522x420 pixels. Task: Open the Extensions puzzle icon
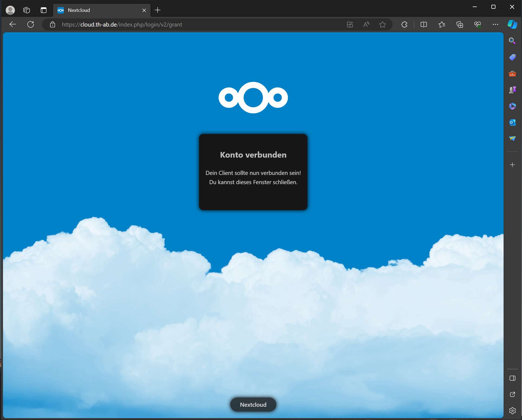tap(404, 24)
